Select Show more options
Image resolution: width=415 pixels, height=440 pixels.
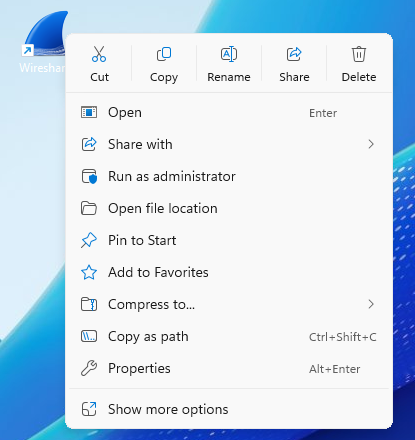229,409
